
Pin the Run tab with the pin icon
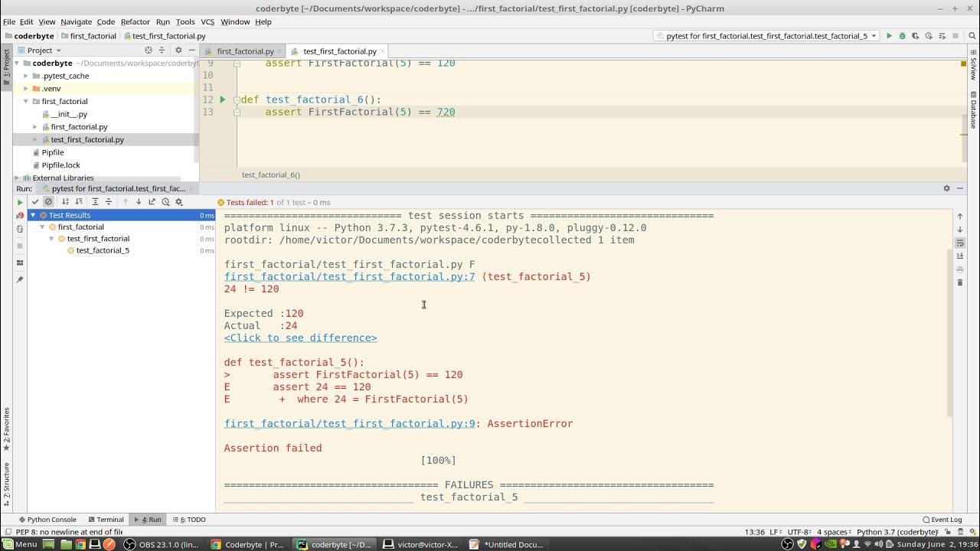21,279
